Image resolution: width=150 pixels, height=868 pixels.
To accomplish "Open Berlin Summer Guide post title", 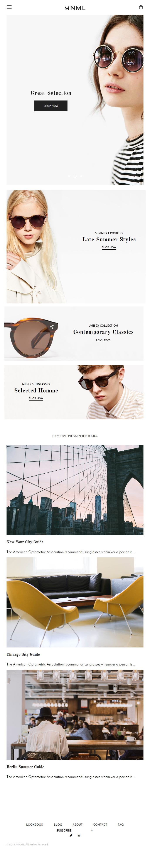I will (x=25, y=767).
